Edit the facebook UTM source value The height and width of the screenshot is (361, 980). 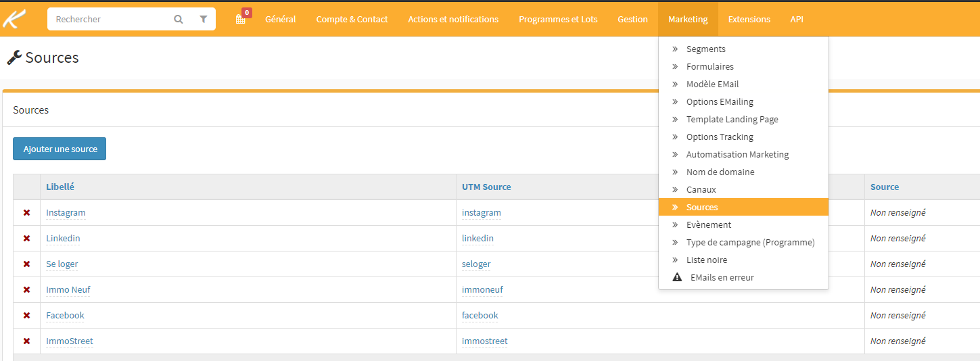(480, 316)
